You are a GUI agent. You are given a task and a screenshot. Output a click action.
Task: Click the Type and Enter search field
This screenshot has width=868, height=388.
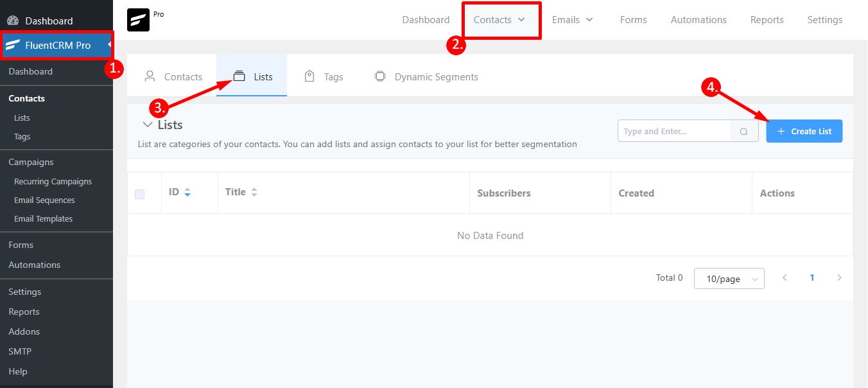[674, 131]
